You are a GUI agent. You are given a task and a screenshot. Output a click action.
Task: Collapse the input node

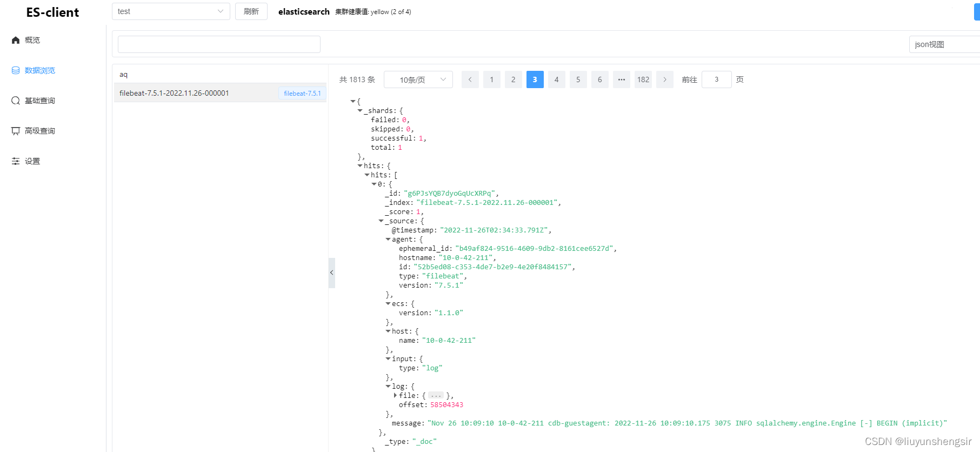[388, 358]
